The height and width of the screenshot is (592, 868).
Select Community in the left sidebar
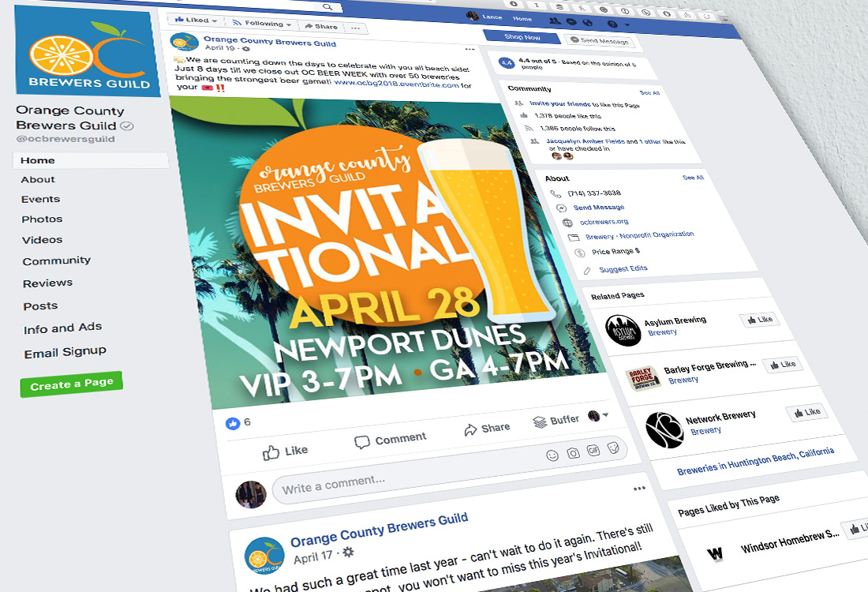click(57, 260)
